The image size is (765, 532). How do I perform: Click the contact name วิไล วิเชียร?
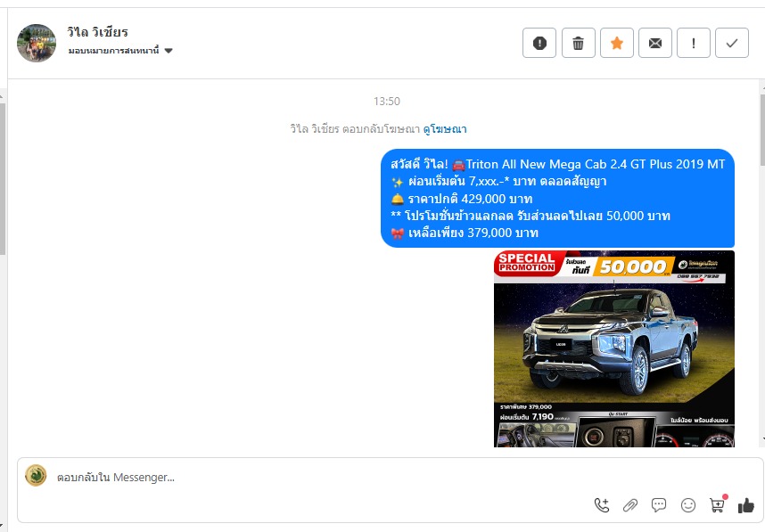point(97,32)
